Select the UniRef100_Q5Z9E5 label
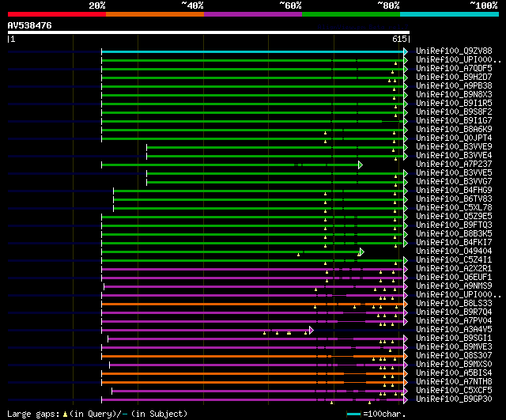This screenshot has height=420, width=506. tap(454, 217)
